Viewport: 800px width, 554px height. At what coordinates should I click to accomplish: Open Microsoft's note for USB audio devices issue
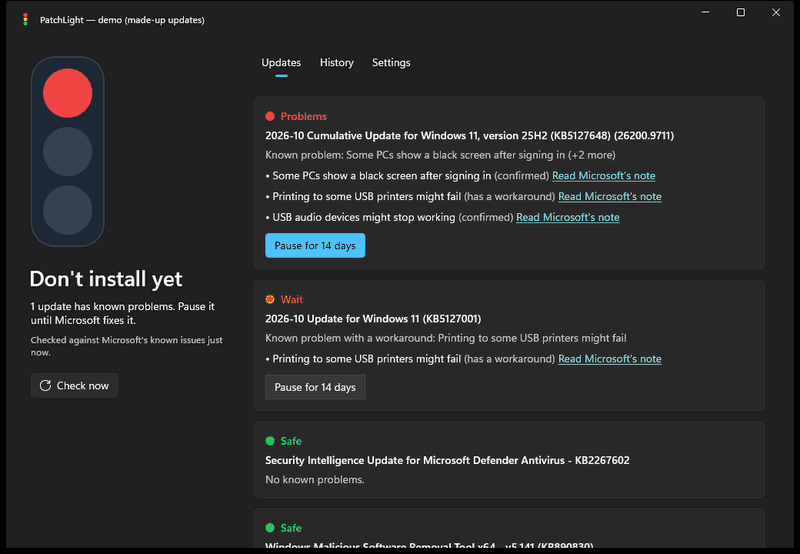568,217
